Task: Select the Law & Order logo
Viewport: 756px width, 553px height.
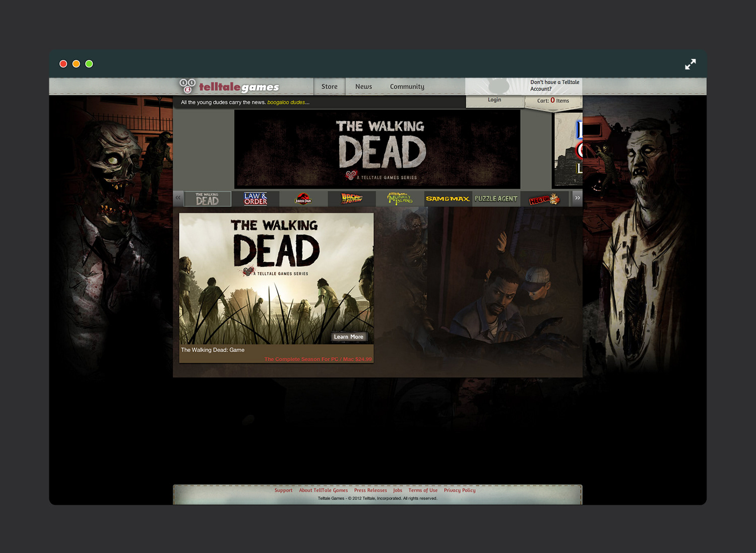Action: tap(255, 199)
